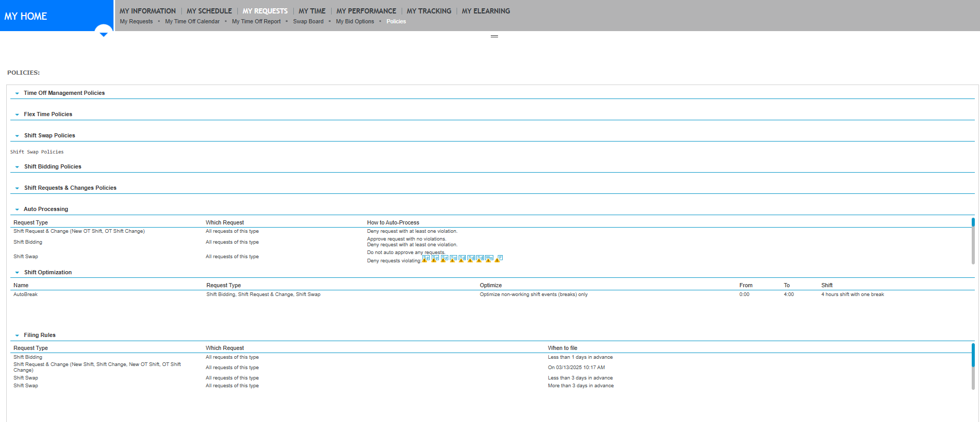Collapse the Shift Optimization section
The width and height of the screenshot is (980, 422).
[x=17, y=273]
